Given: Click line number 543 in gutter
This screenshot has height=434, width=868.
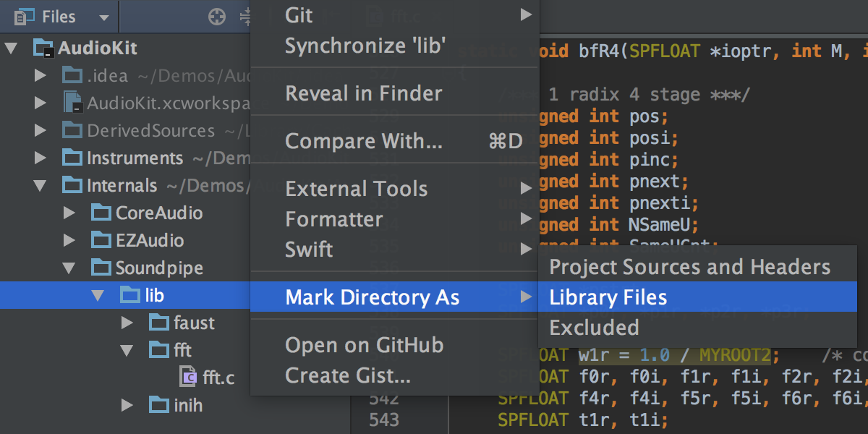Looking at the screenshot, I should tap(383, 420).
